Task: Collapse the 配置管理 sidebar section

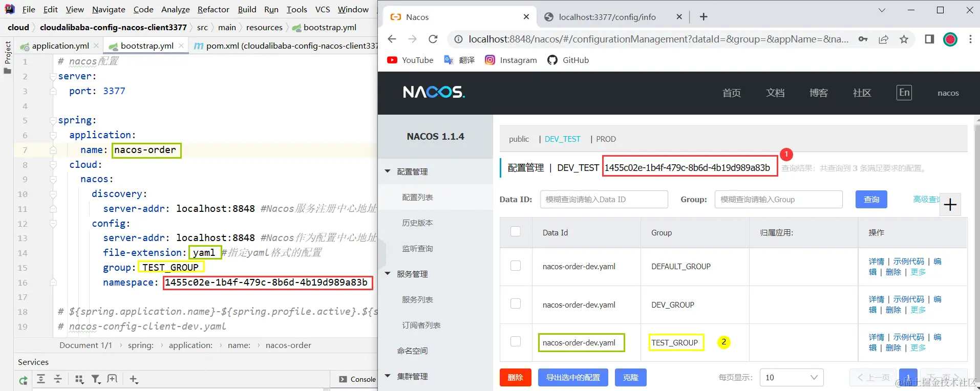Action: [x=388, y=171]
